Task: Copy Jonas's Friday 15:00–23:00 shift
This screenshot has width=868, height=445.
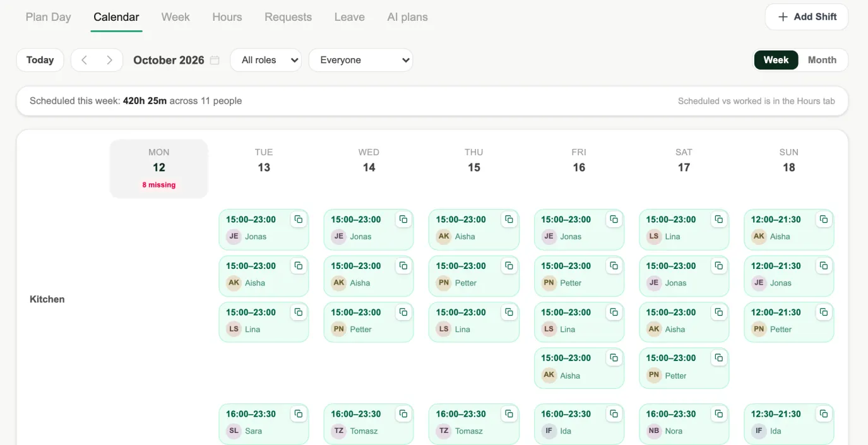Action: point(614,220)
